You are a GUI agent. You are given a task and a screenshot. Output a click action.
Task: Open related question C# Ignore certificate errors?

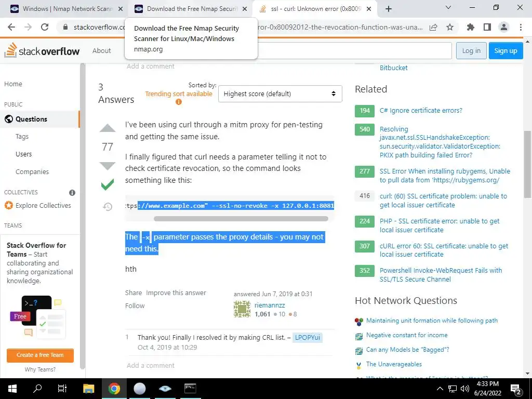tap(421, 111)
